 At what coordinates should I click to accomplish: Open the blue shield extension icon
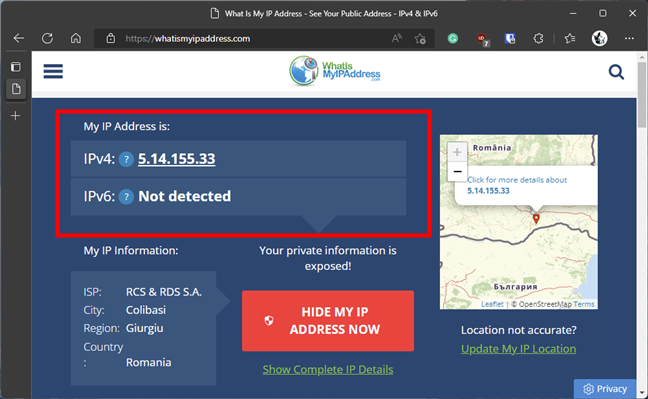(510, 39)
